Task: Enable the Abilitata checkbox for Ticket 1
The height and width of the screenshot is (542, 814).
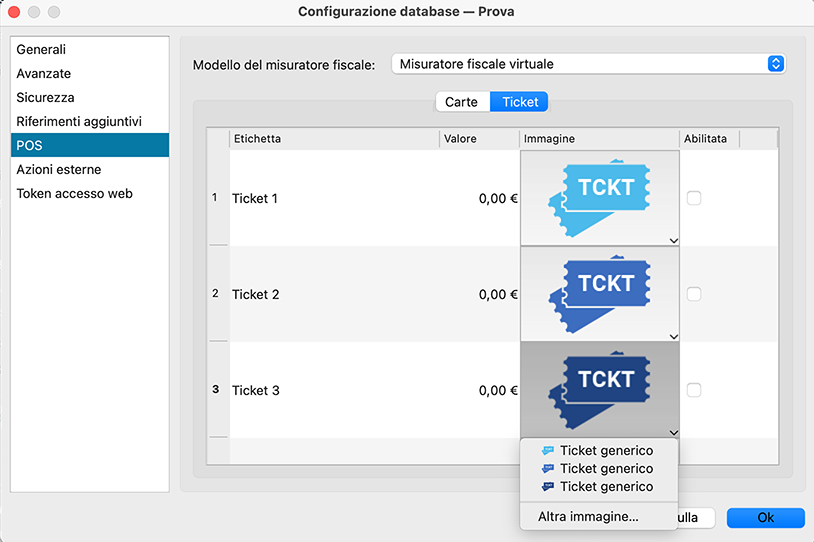Action: click(x=694, y=198)
